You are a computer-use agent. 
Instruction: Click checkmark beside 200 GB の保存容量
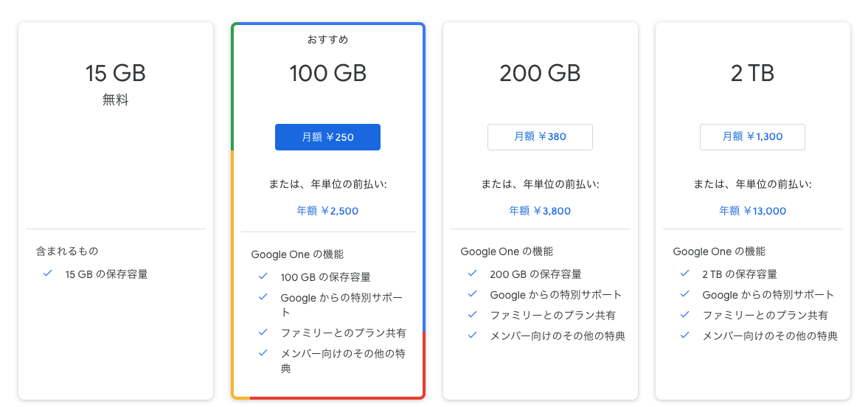pos(473,274)
